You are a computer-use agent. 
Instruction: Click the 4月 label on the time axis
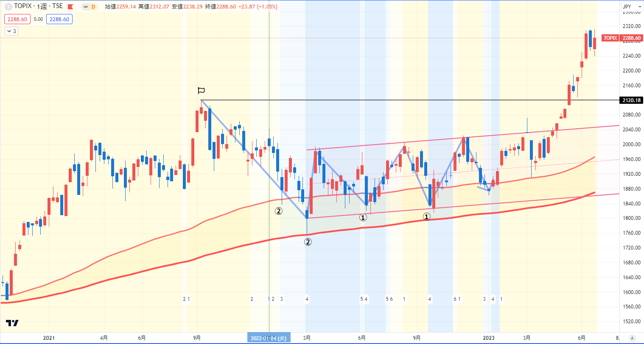[104, 338]
